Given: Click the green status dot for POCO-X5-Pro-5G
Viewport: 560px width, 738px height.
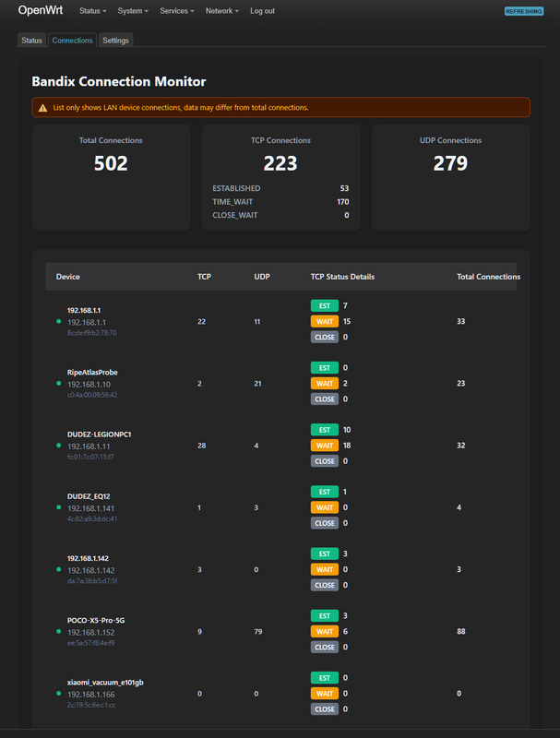Looking at the screenshot, I should click(x=59, y=632).
